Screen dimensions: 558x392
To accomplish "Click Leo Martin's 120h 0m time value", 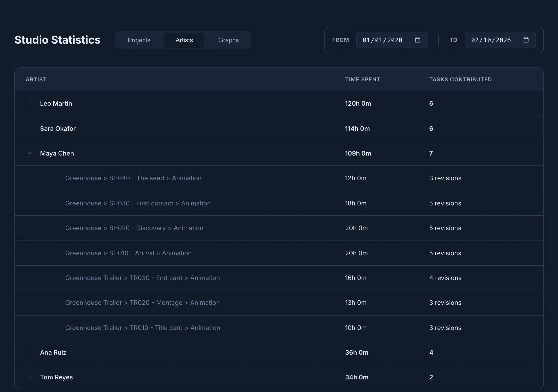I will (x=358, y=103).
